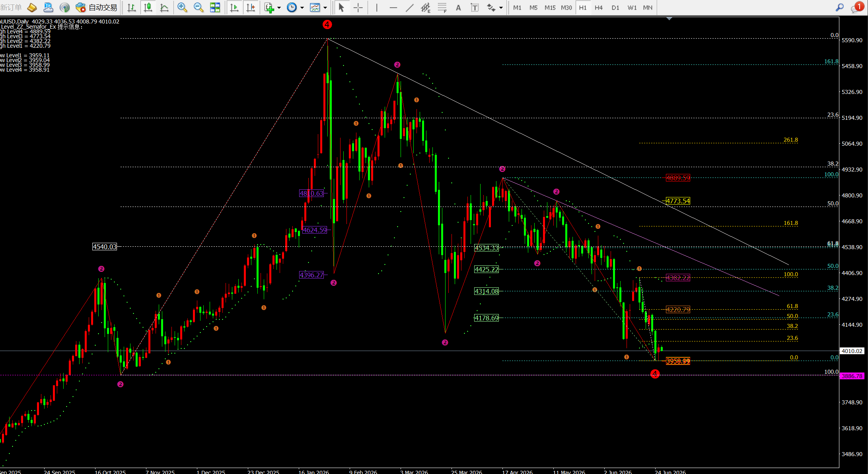Select the vertical line drawing tool
Image resolution: width=868 pixels, height=474 pixels.
[x=376, y=7]
